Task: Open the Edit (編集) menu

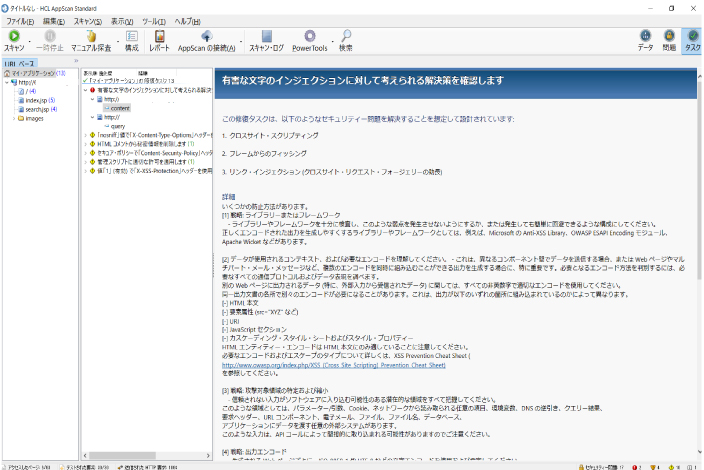Action: 53,21
